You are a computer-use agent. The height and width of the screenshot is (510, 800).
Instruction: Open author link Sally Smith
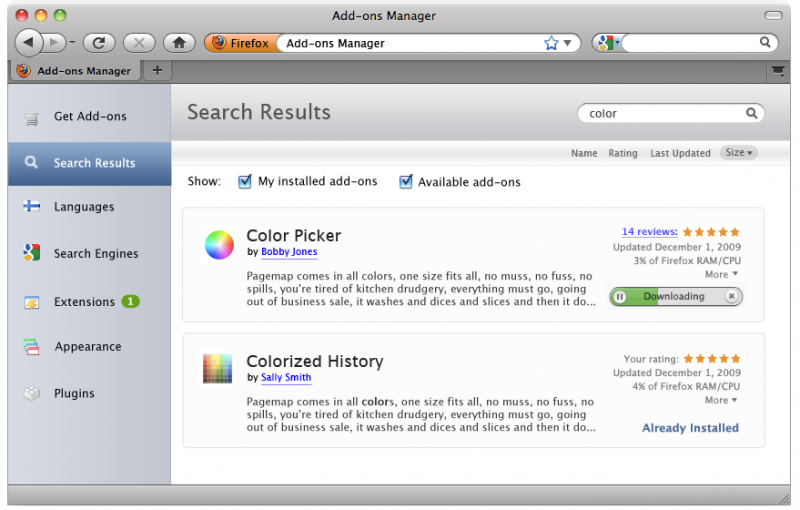pyautogui.click(x=286, y=377)
